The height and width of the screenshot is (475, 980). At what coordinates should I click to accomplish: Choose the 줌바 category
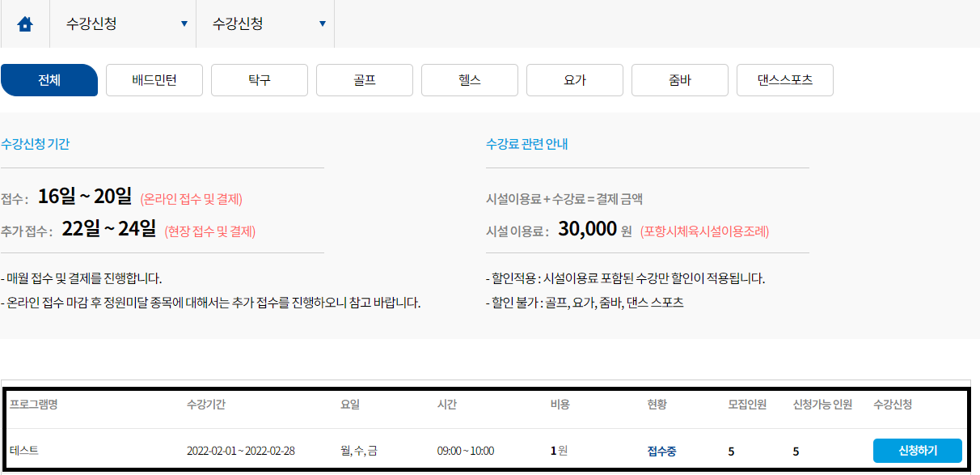click(680, 80)
